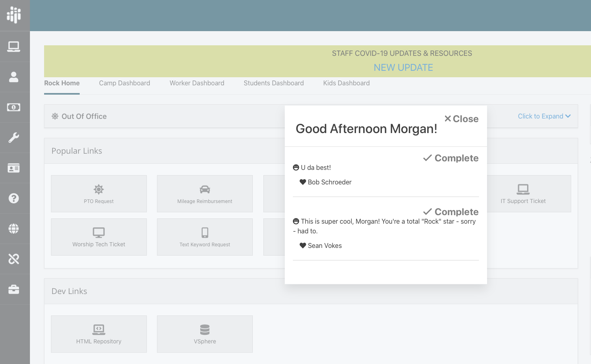591x364 pixels.
Task: Click the Out Of Office sun icon
Action: (x=55, y=116)
